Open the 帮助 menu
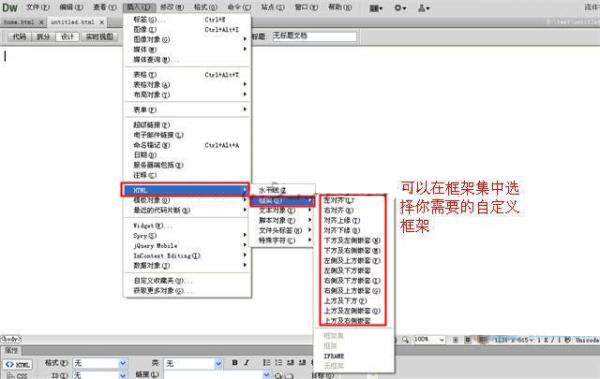 (x=340, y=7)
